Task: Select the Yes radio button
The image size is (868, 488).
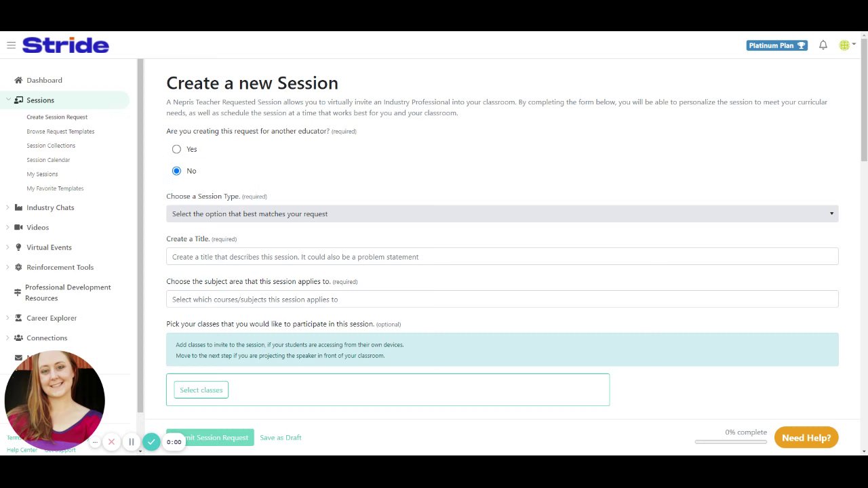Action: [176, 149]
